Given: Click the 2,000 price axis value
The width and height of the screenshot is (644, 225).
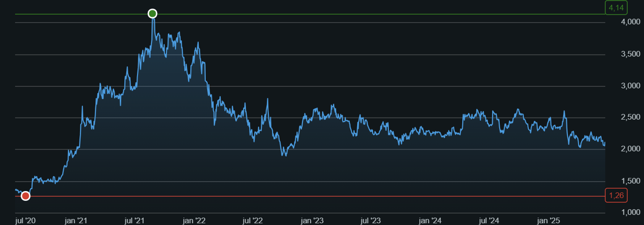Looking at the screenshot, I should pos(631,149).
